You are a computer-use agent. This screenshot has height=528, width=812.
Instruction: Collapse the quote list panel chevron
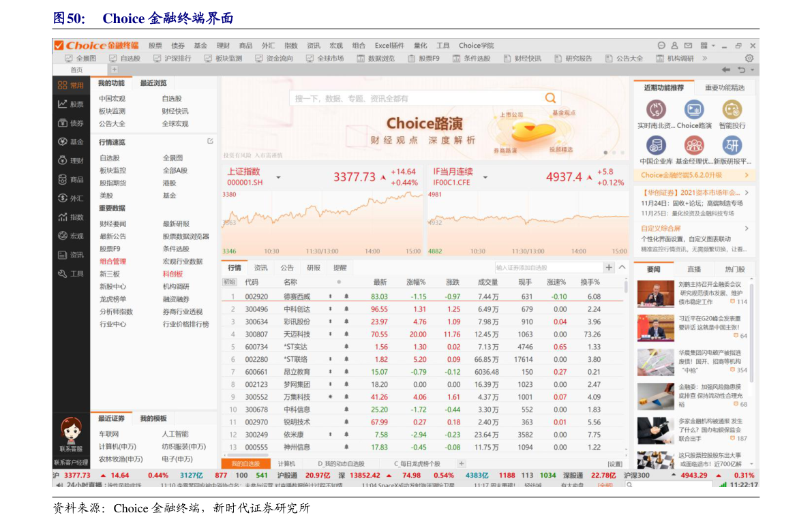click(x=622, y=267)
